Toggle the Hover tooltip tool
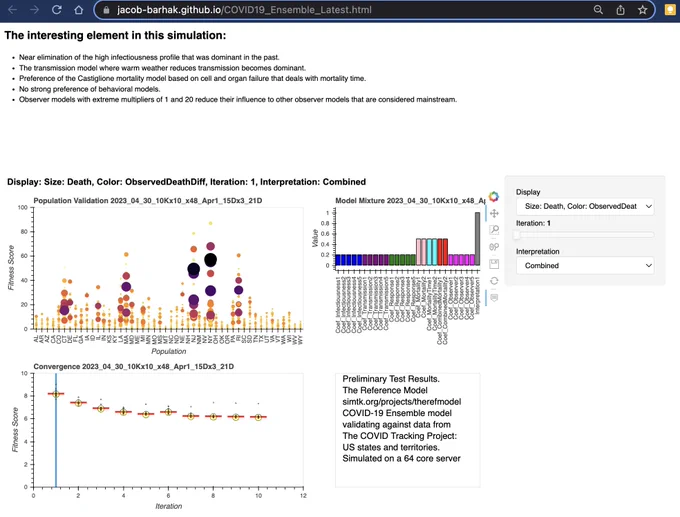Image resolution: width=680 pixels, height=517 pixels. tap(494, 298)
